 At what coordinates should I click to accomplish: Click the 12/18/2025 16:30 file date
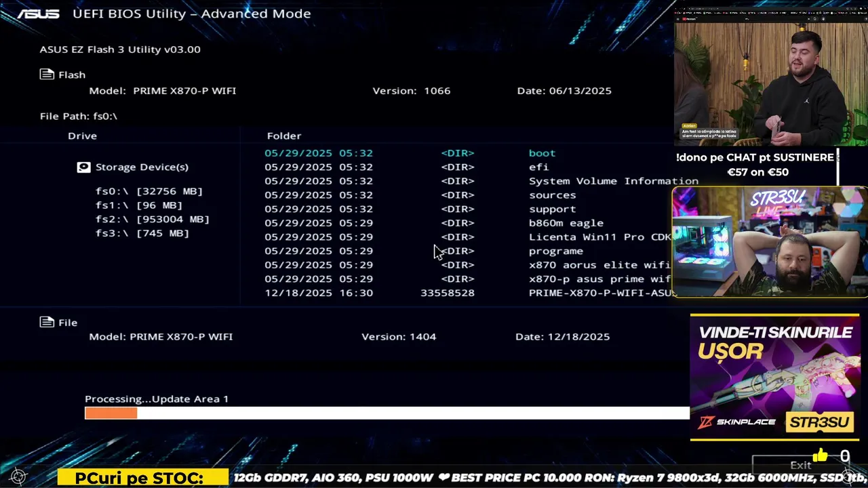pos(319,293)
